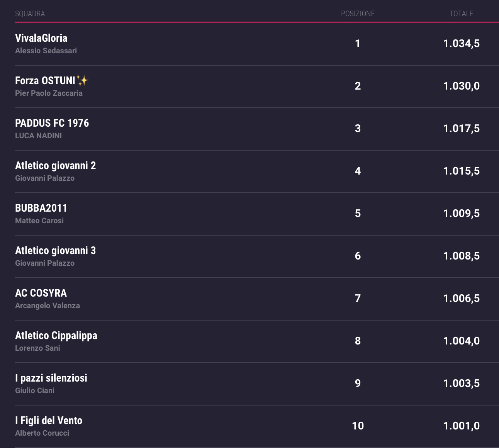
Task: Select I pazzi silenziosi team
Action: point(51,378)
